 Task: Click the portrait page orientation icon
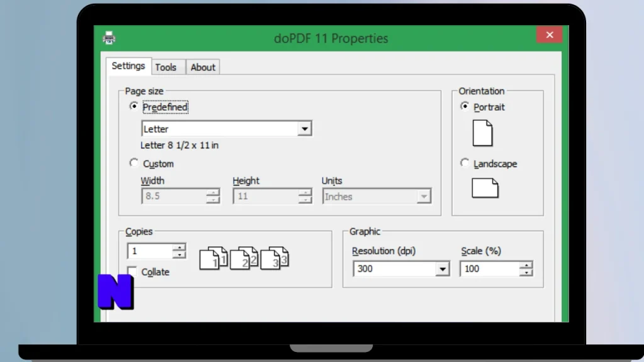(x=482, y=133)
